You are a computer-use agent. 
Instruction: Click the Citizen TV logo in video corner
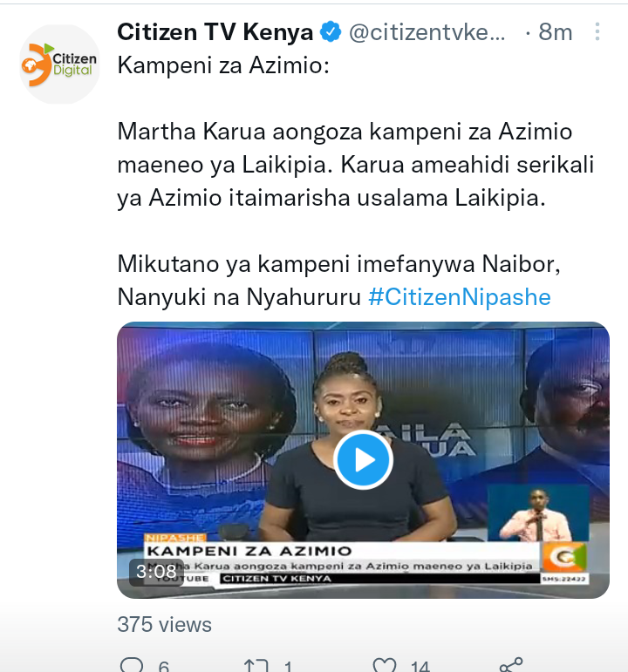coord(563,556)
